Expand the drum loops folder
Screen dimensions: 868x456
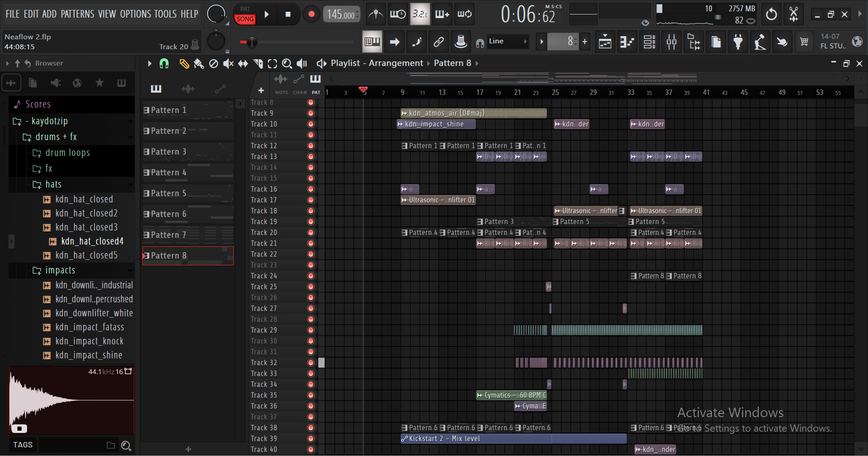pyautogui.click(x=67, y=153)
